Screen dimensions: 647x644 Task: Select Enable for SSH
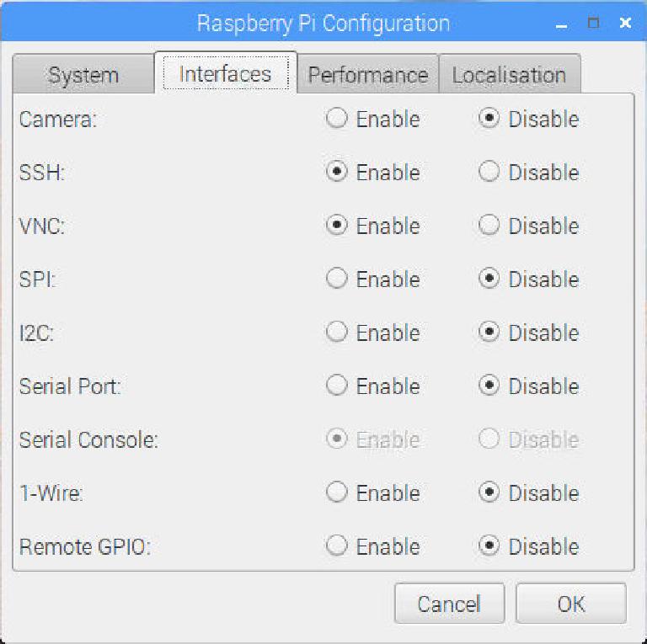pos(337,173)
